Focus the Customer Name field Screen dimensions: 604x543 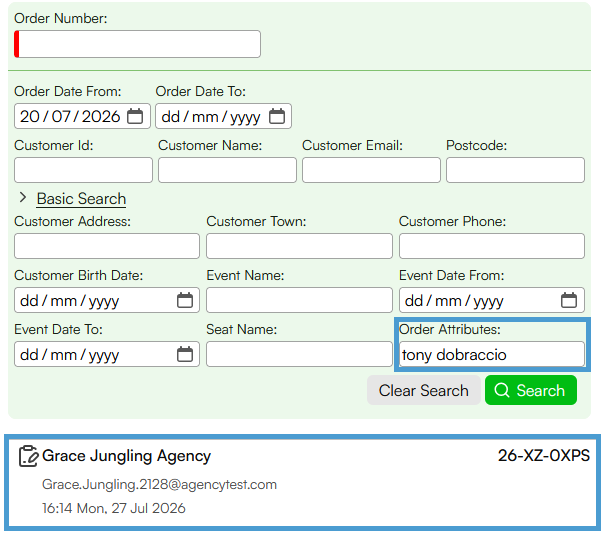tap(227, 170)
